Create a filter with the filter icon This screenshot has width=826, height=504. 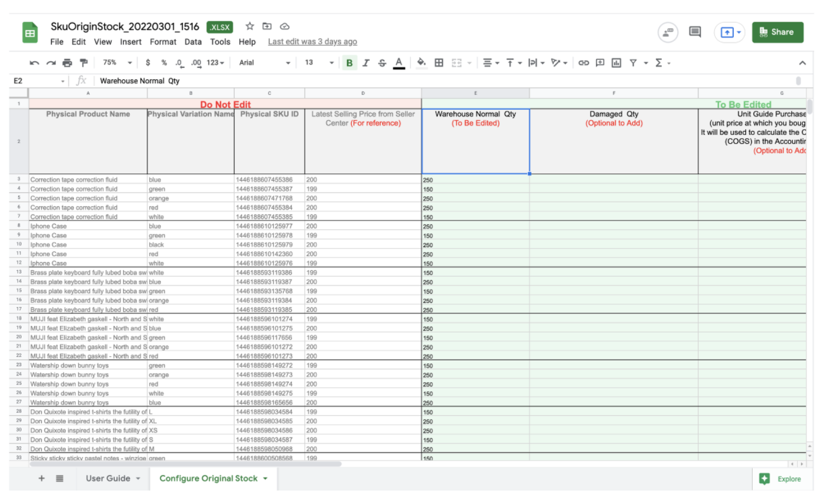click(633, 62)
